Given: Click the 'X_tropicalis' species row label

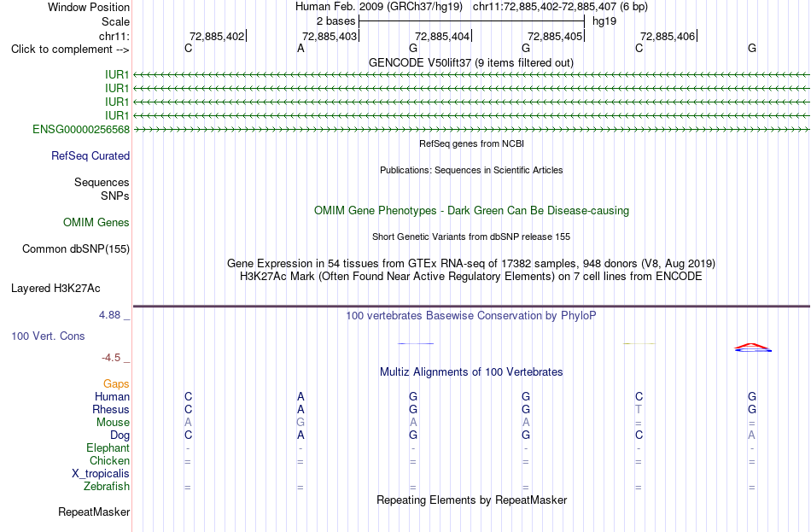Looking at the screenshot, I should tap(101, 474).
